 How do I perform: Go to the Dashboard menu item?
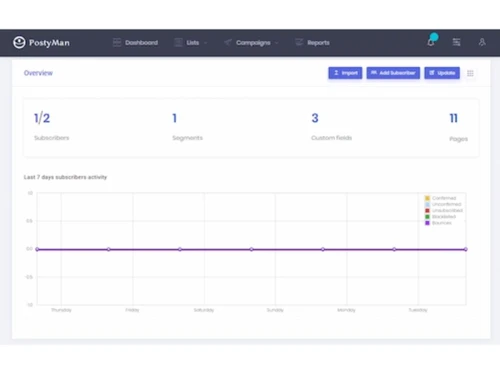[x=141, y=43]
